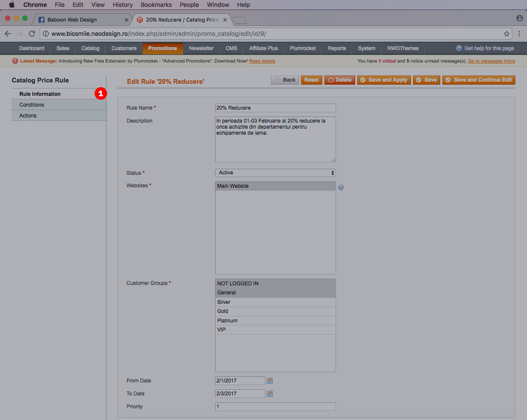Screen dimensions: 527x420
Task: Open the Status dropdown
Action: tap(275, 172)
